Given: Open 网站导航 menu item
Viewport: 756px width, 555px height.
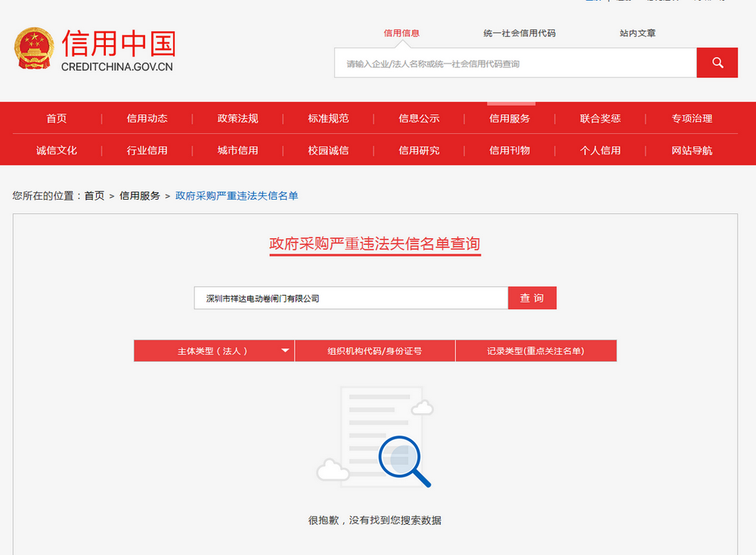Looking at the screenshot, I should tap(692, 150).
